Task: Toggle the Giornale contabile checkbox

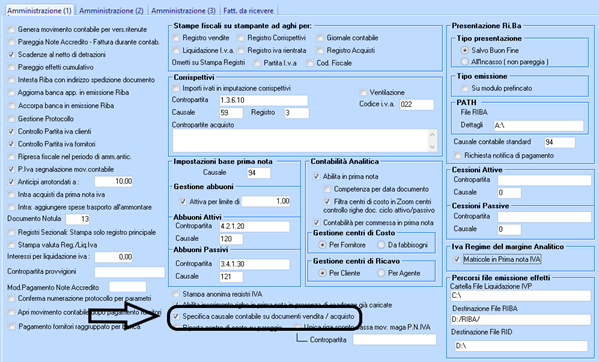Action: click(x=320, y=38)
